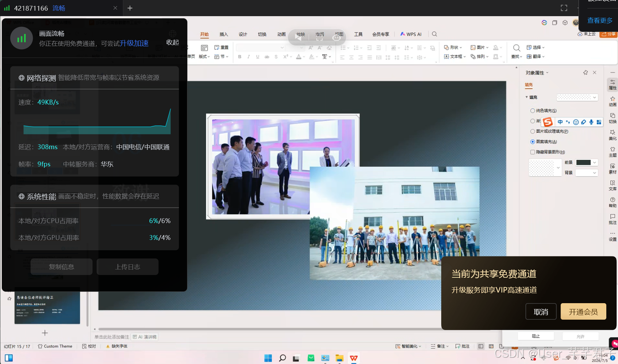Pin the 对象属性 panel
The height and width of the screenshot is (364, 618).
pyautogui.click(x=586, y=72)
